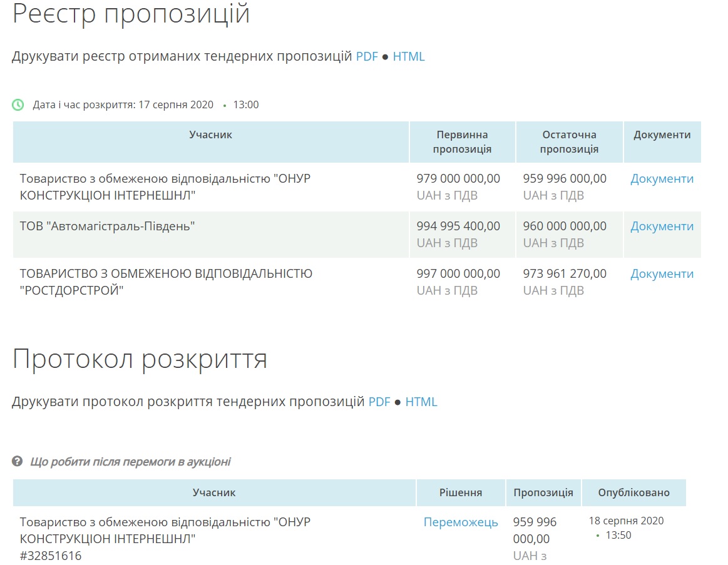
Task: Click the Остаточна пропозиція column header
Action: coord(569,142)
